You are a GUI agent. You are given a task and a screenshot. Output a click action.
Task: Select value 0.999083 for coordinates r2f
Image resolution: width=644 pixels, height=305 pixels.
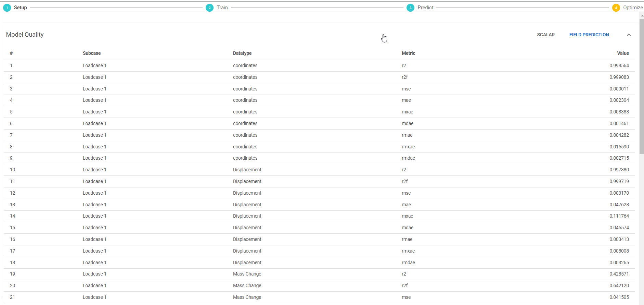click(619, 77)
